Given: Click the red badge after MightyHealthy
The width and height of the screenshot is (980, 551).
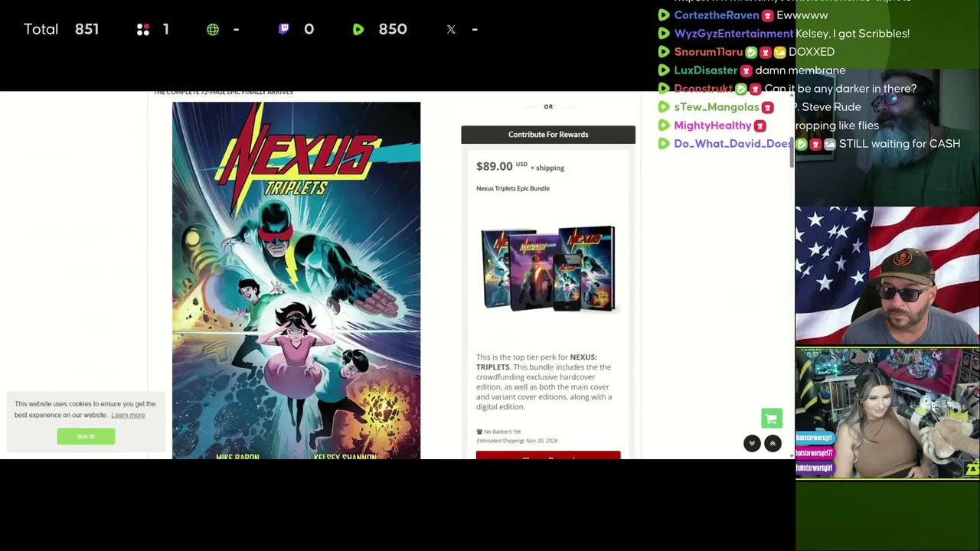Looking at the screenshot, I should pyautogui.click(x=759, y=126).
